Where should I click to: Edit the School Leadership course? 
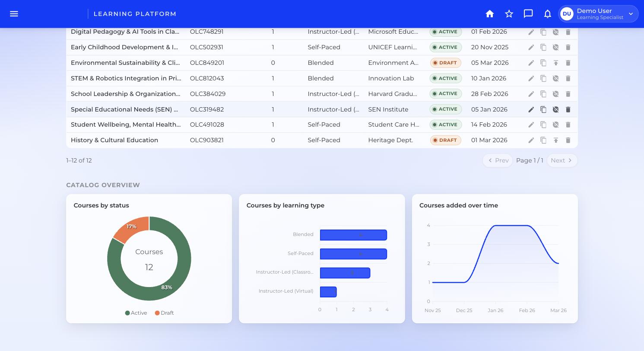[x=531, y=94]
